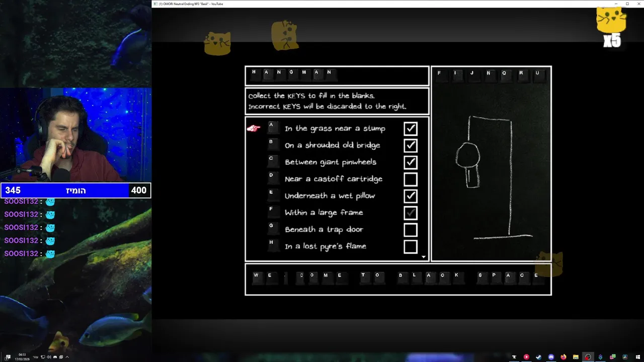Tick the 'Near a castoff cartridge' checkbox
The image size is (644, 362).
[x=411, y=179]
